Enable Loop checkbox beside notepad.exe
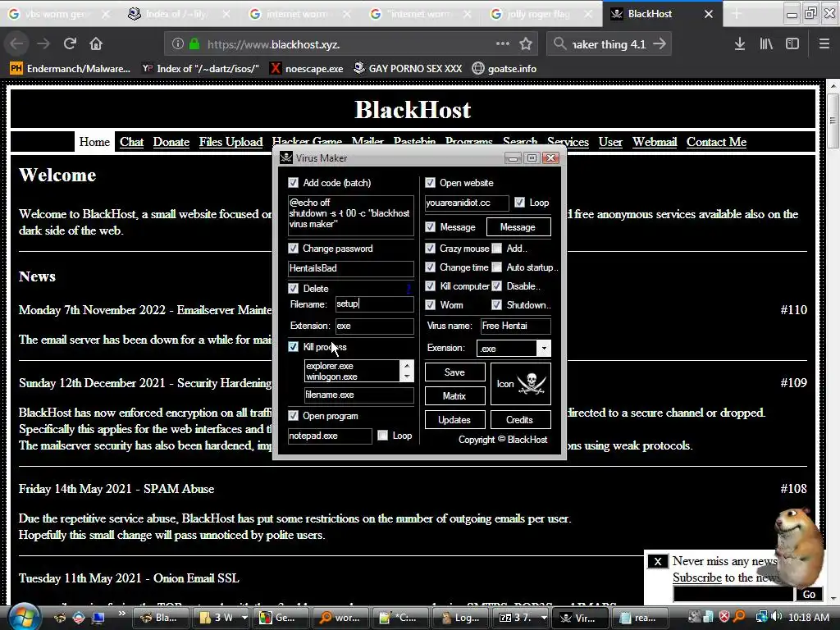The width and height of the screenshot is (840, 630). [382, 436]
